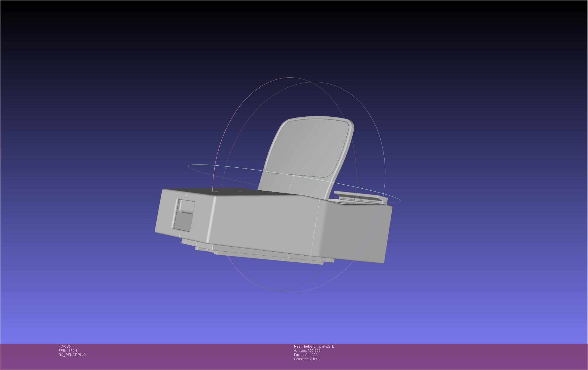Click the holosight lens glass panel

[307, 147]
